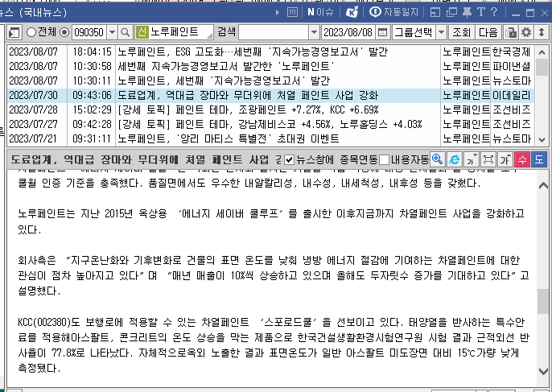Screen dimensions: 552x392
Task: Open news '조광페인트 +7.27%, KCC +6.69%'
Action: [x=248, y=109]
